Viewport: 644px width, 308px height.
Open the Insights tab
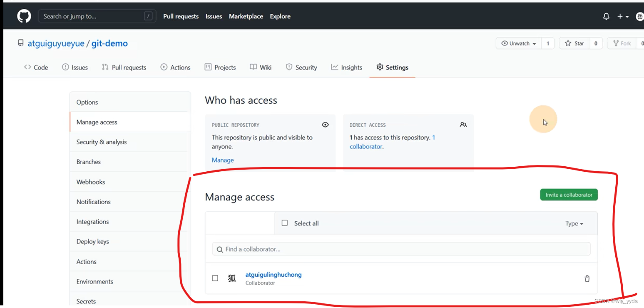pyautogui.click(x=347, y=67)
